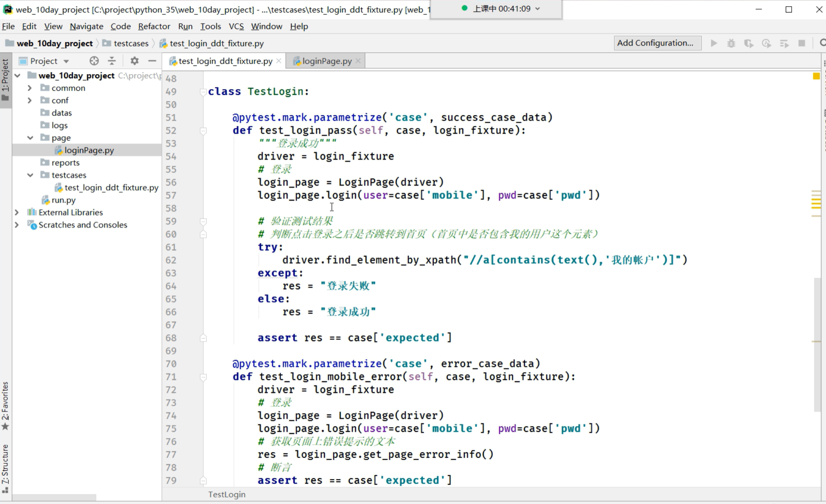Screen dimensions: 826x504
Task: Open Project panel settings gear
Action: [x=134, y=61]
